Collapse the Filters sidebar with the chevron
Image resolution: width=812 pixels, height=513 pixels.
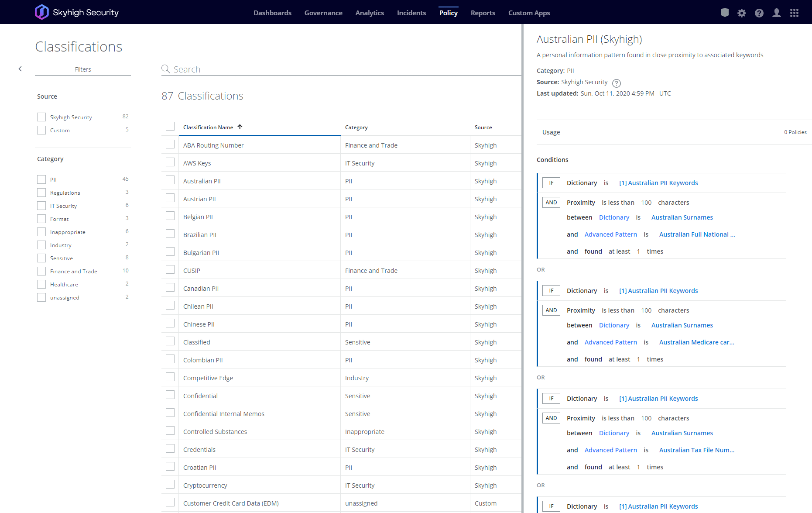coord(20,69)
